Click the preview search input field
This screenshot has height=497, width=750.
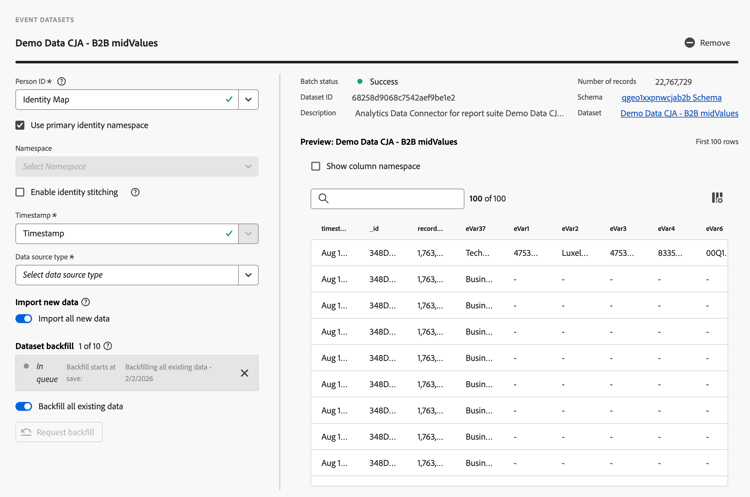pos(395,199)
